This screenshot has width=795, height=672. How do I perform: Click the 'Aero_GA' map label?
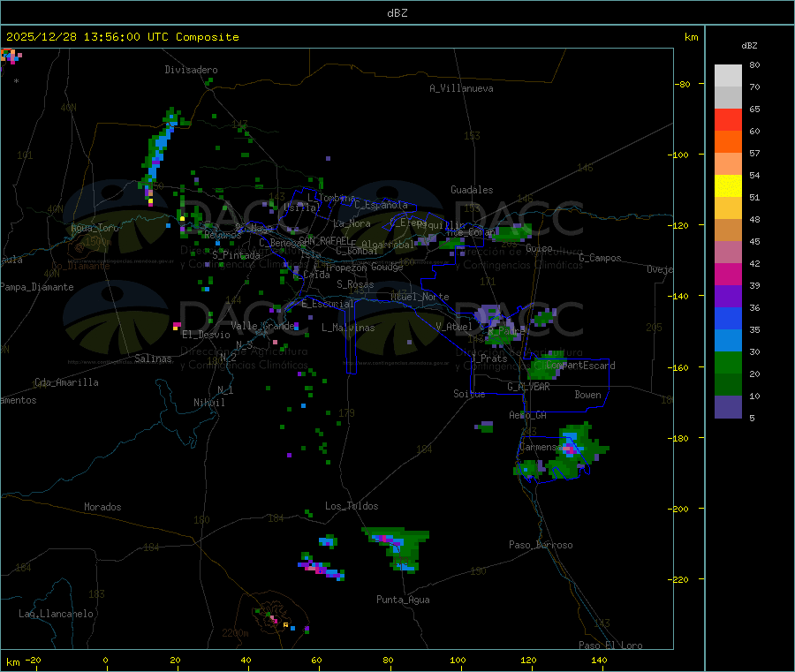click(x=527, y=415)
